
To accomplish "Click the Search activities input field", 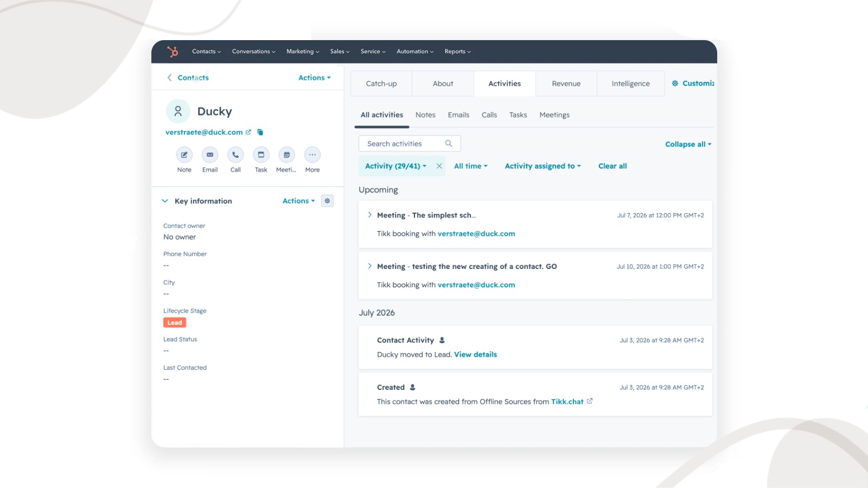I will [x=410, y=144].
